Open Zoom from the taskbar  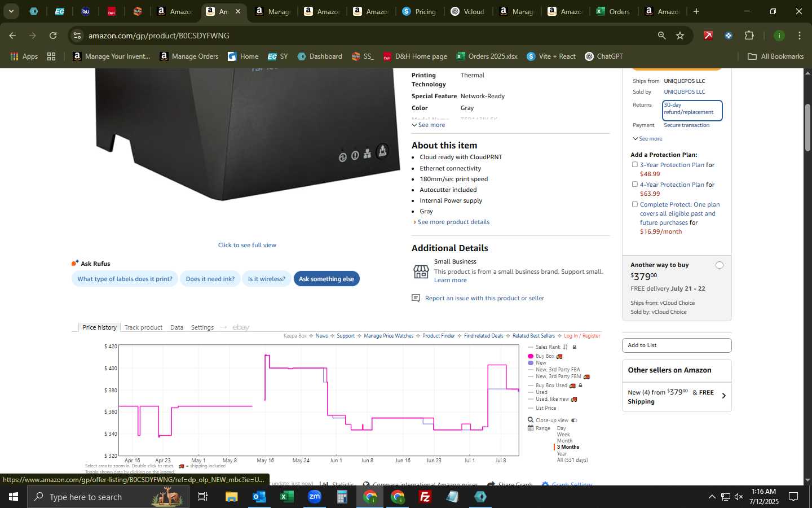[x=314, y=497]
